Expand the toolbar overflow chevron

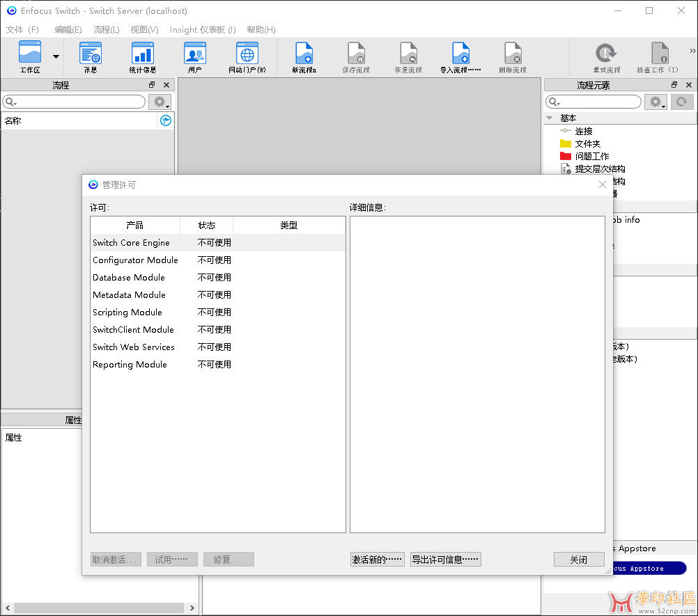[692, 51]
